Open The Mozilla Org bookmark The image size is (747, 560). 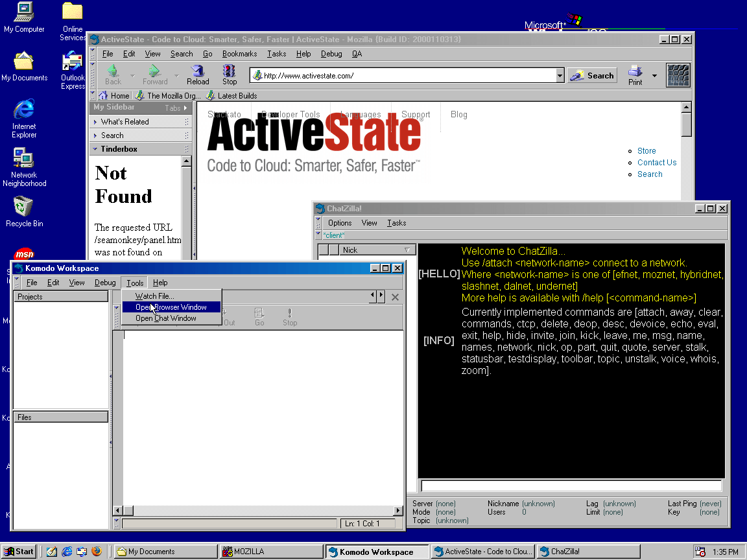(x=168, y=96)
